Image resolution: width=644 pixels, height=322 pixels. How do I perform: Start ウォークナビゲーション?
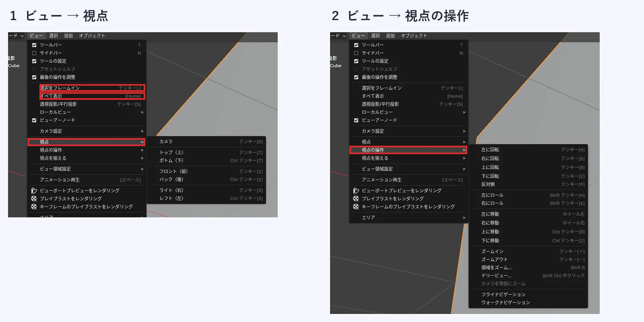pos(528,303)
